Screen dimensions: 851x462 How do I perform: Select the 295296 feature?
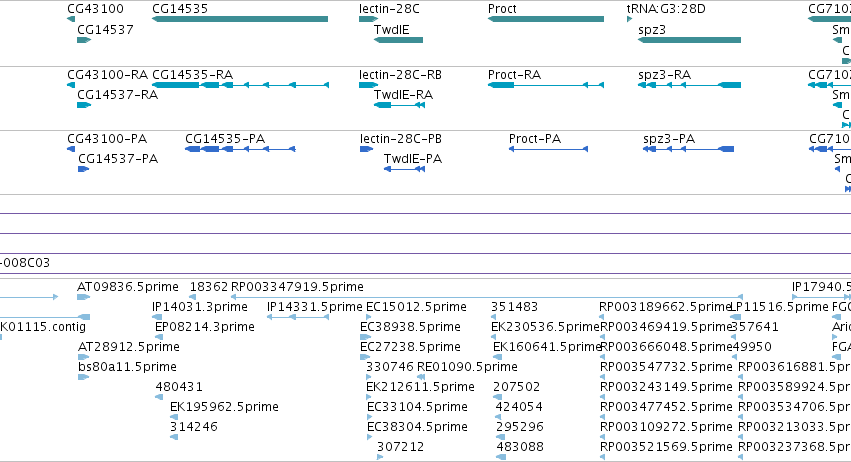pyautogui.click(x=500, y=438)
